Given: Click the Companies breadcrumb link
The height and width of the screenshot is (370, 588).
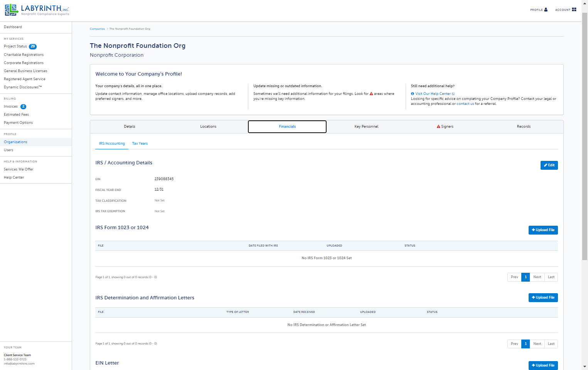Looking at the screenshot, I should 97,29.
